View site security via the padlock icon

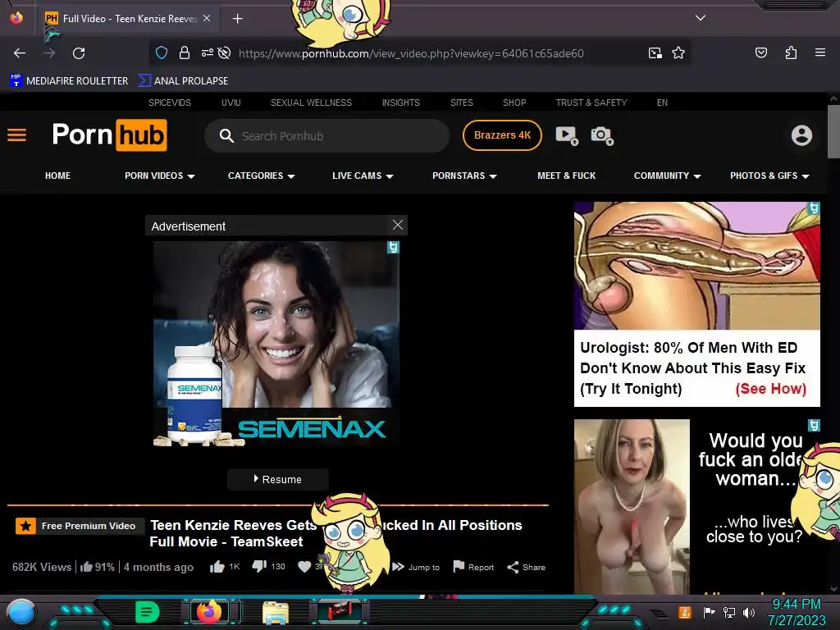pos(185,52)
